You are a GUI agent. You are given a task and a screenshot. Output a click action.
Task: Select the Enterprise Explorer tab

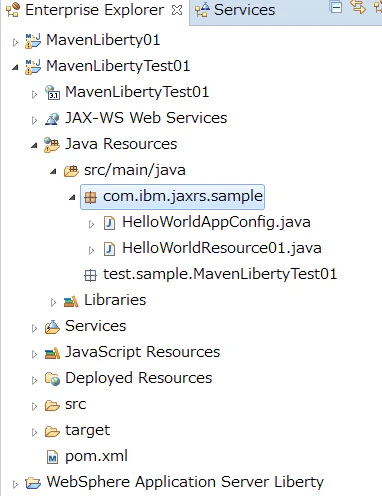[94, 10]
